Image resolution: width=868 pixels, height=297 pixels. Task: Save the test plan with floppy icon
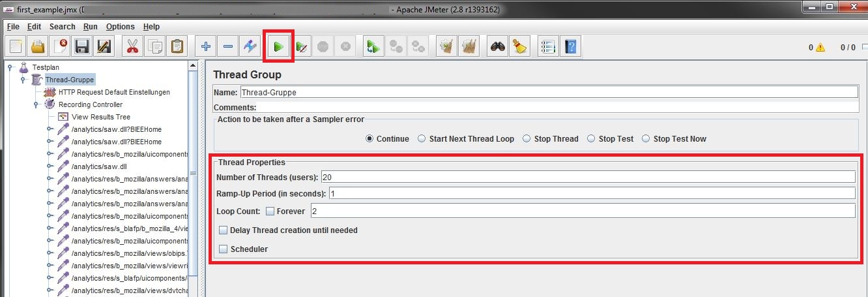tap(82, 46)
